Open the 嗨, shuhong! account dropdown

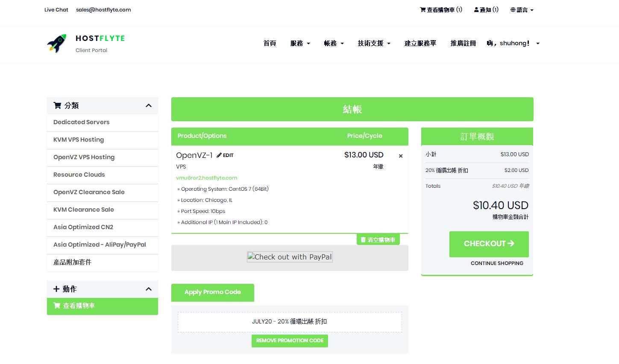(513, 43)
